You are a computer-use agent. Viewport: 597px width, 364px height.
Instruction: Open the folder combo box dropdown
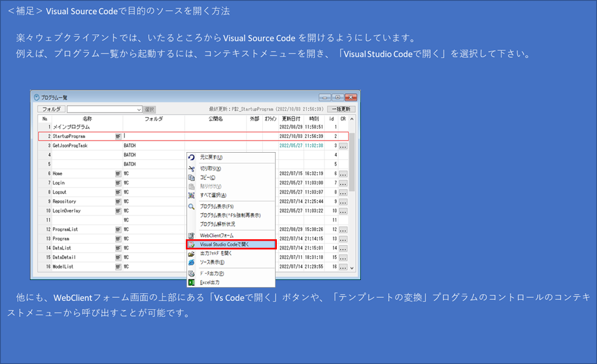139,109
